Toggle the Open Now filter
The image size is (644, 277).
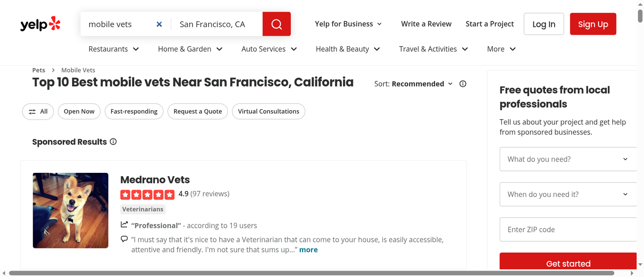79,111
